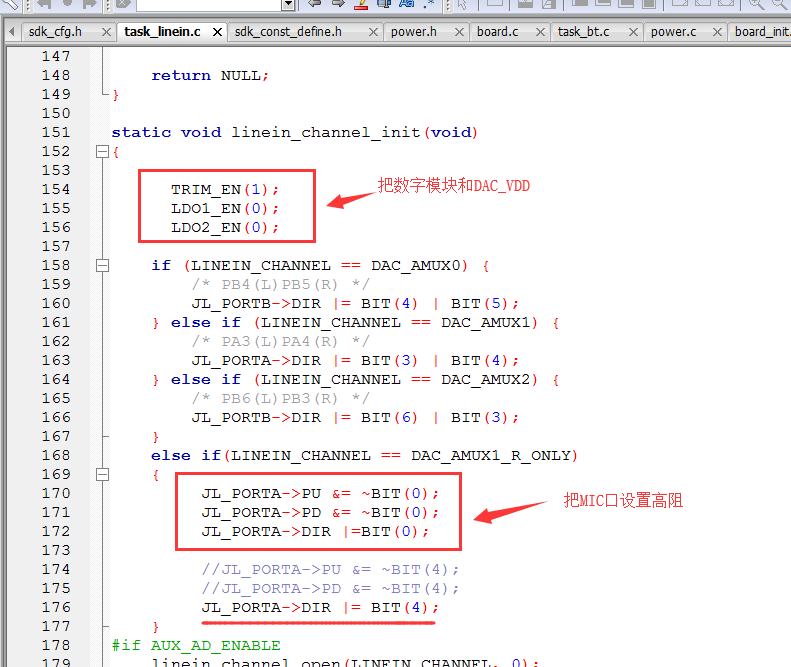Screen dimensions: 791x667
Task: Click line number 178 in the gutter
Action: click(x=56, y=645)
